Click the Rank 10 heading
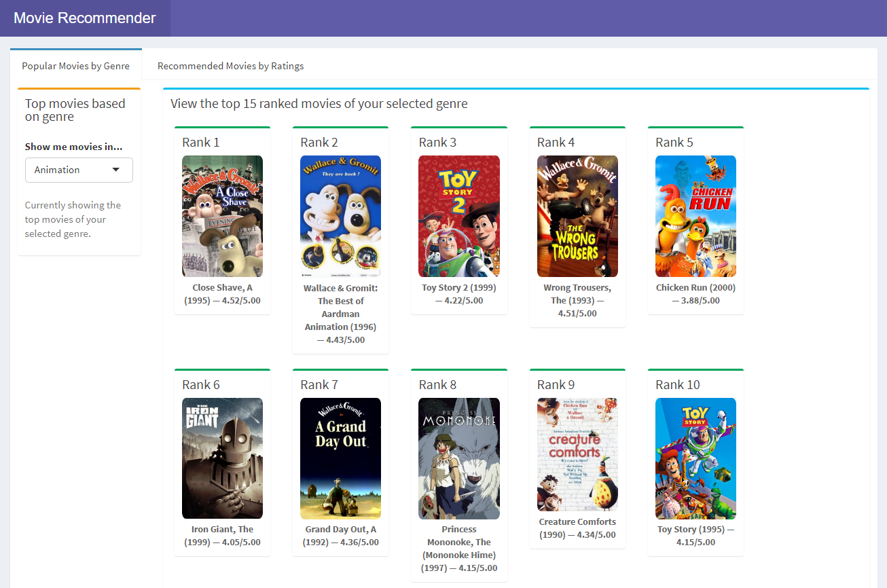The width and height of the screenshot is (887, 588). coord(678,385)
